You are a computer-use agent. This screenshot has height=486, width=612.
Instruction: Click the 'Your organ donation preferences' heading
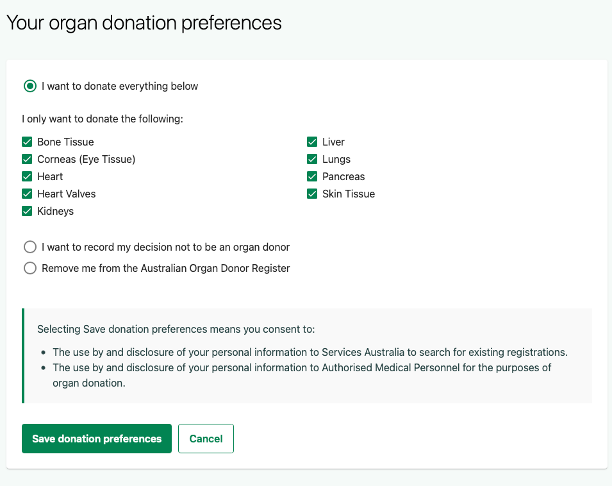(x=144, y=22)
